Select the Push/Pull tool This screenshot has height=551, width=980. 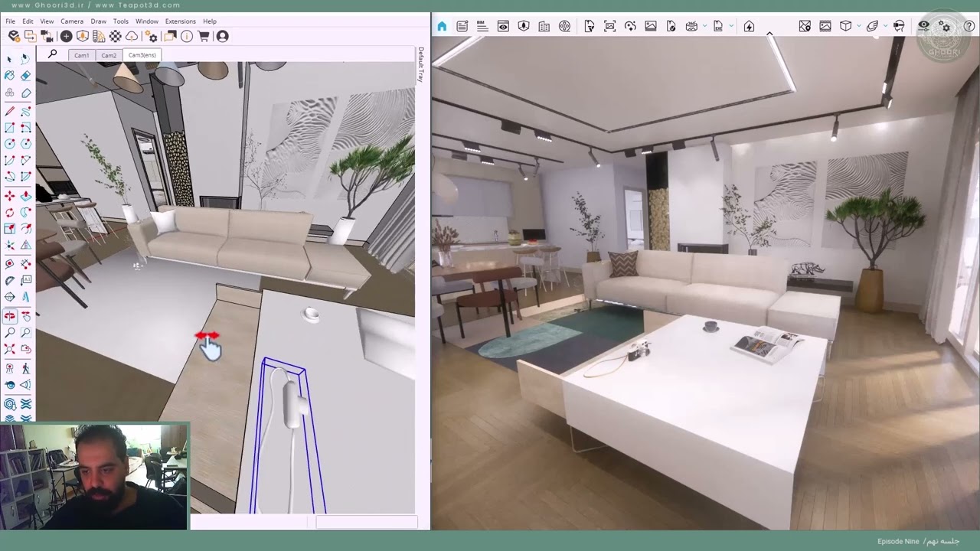(26, 196)
